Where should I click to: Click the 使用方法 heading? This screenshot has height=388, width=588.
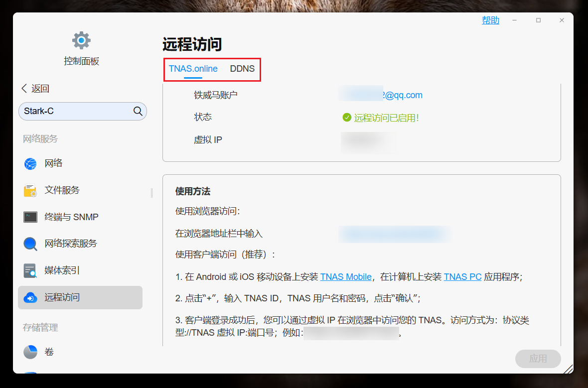193,192
